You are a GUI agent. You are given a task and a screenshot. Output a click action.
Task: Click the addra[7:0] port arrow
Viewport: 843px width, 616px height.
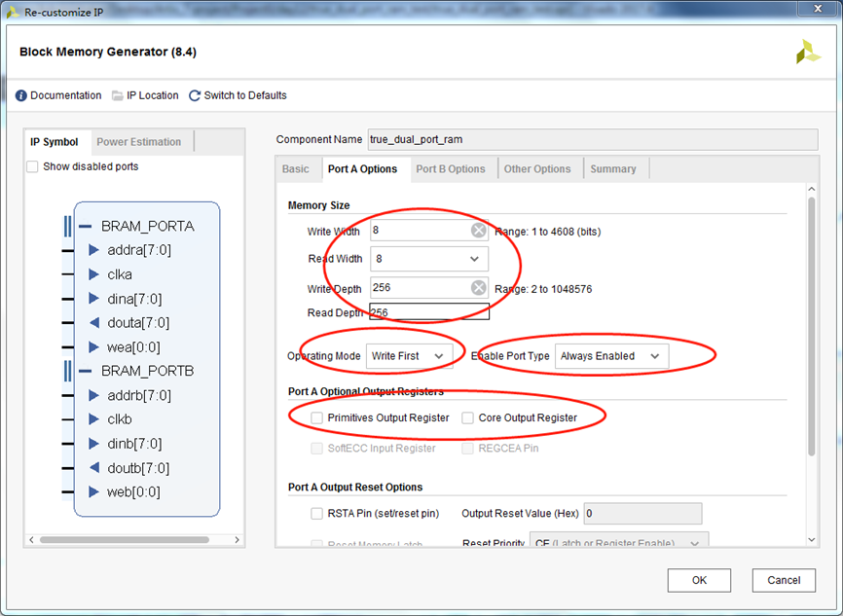tap(93, 250)
